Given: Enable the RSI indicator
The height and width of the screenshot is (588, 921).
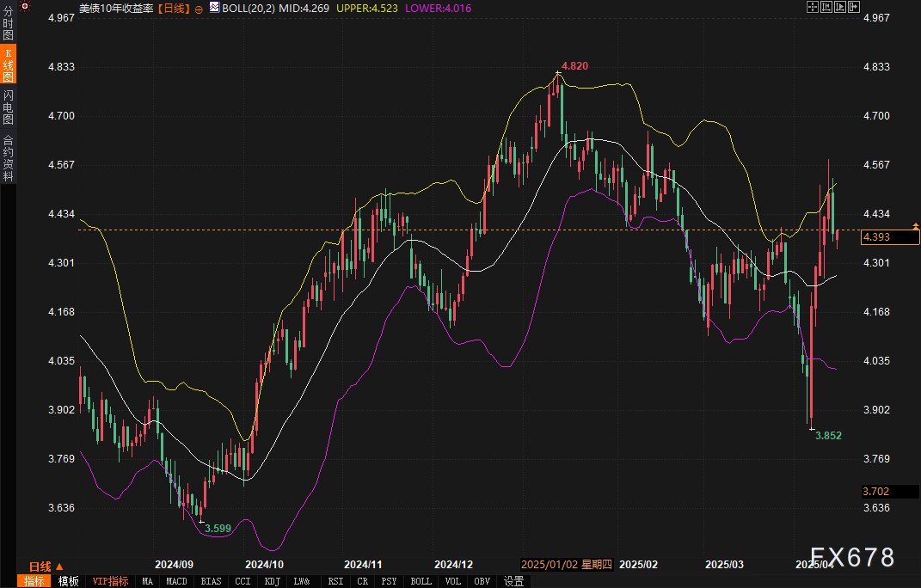Looking at the screenshot, I should pos(335,581).
